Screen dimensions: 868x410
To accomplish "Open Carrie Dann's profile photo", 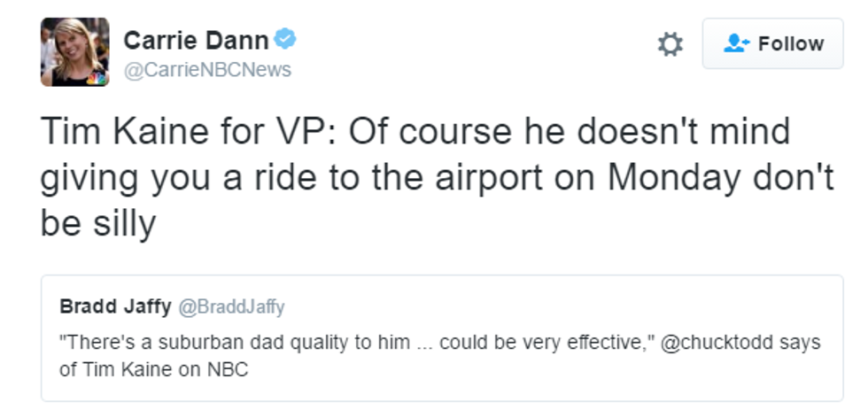I will (x=74, y=51).
